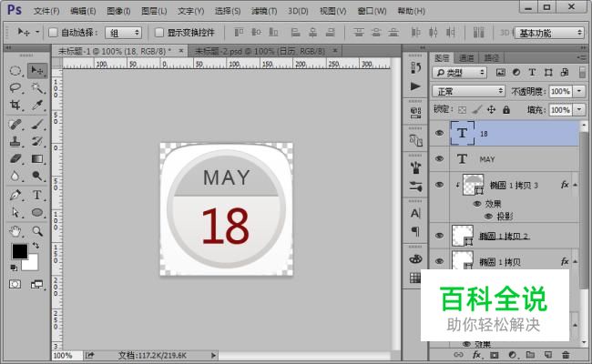
Task: Select the Magic Wand tool
Action: click(x=37, y=88)
